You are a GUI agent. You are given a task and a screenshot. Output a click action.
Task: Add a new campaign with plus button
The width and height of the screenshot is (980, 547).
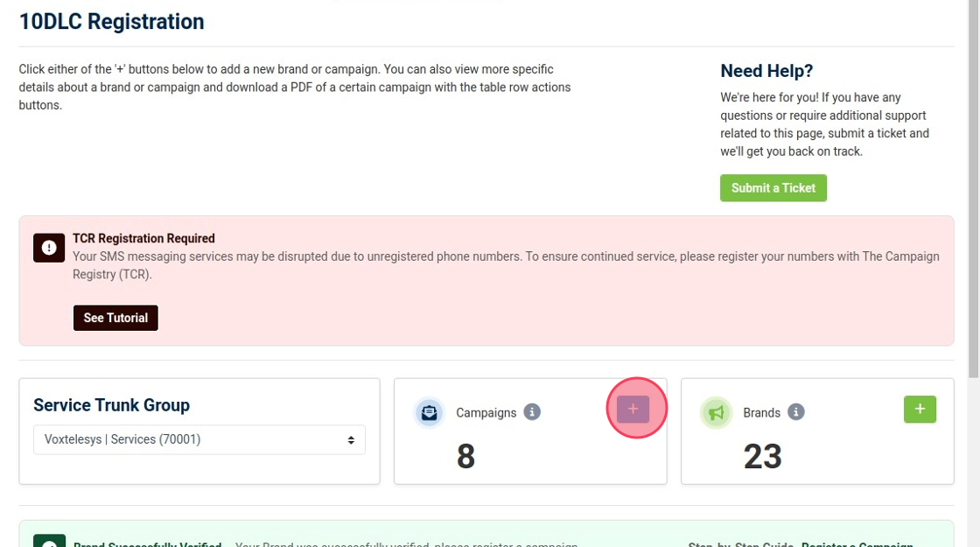click(x=633, y=409)
